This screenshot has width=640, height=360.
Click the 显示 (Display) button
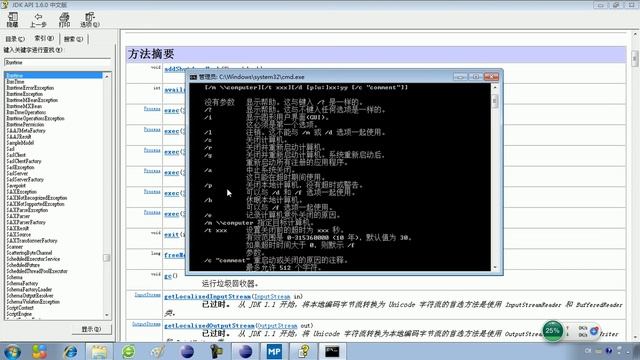(91, 329)
